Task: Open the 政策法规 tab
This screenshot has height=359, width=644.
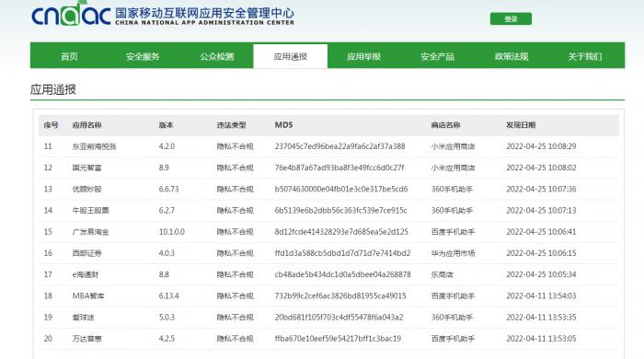Action: point(511,57)
